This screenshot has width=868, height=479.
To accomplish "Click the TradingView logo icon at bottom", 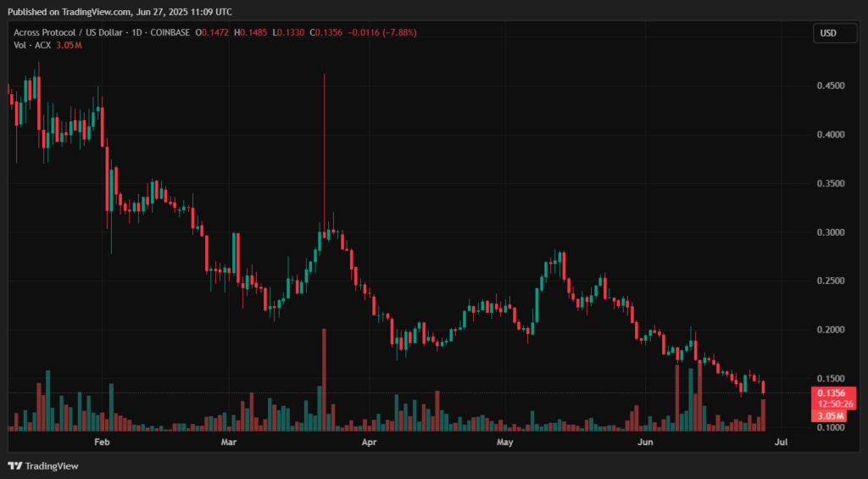I will [15, 465].
